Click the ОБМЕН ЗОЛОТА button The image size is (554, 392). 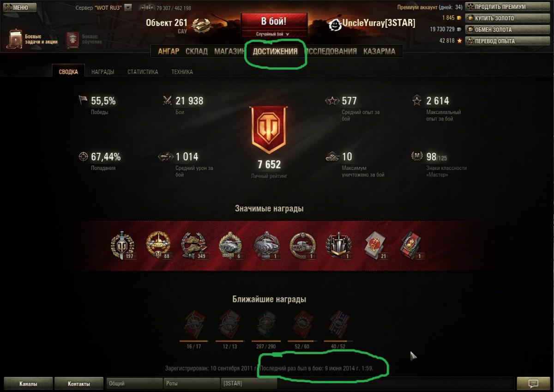pos(501,30)
